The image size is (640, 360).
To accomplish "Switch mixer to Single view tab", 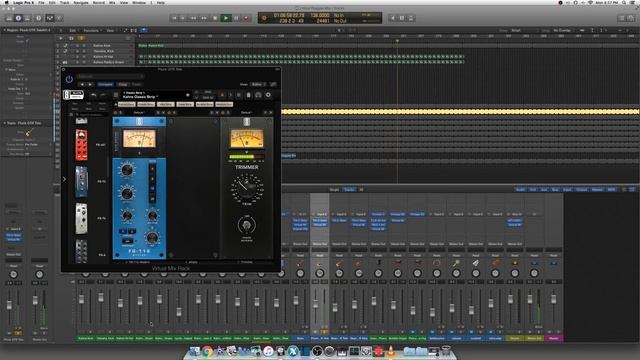I will 334,190.
